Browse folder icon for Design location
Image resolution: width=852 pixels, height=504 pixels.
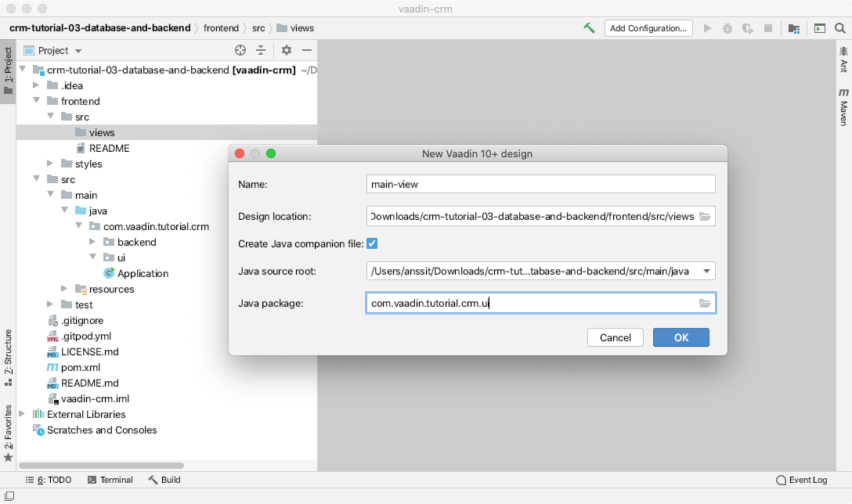705,217
